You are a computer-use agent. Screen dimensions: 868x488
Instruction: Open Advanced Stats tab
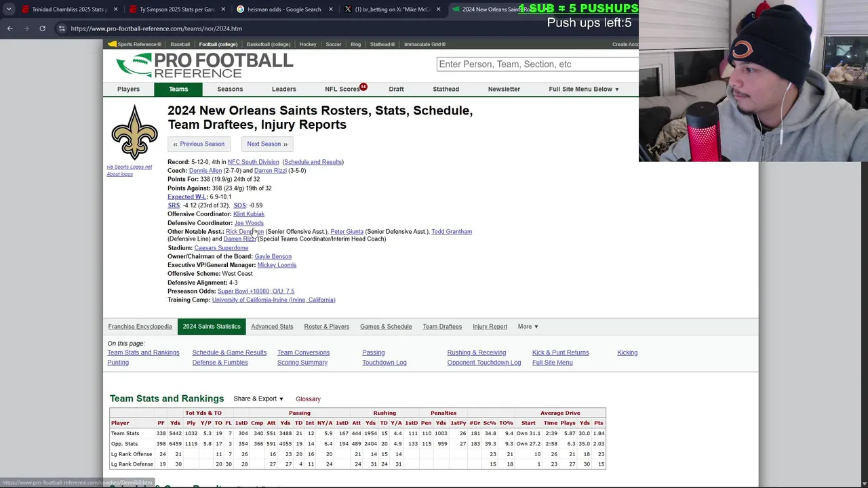[272, 327]
